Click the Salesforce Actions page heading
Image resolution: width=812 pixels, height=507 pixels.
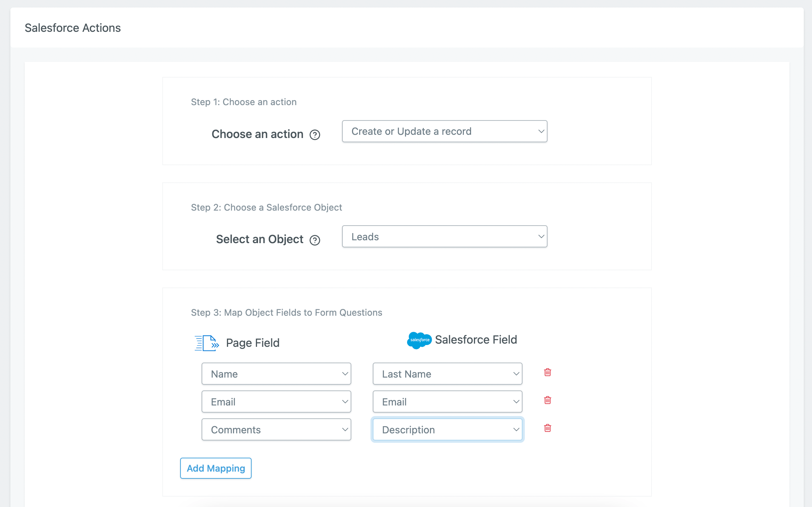pos(73,28)
